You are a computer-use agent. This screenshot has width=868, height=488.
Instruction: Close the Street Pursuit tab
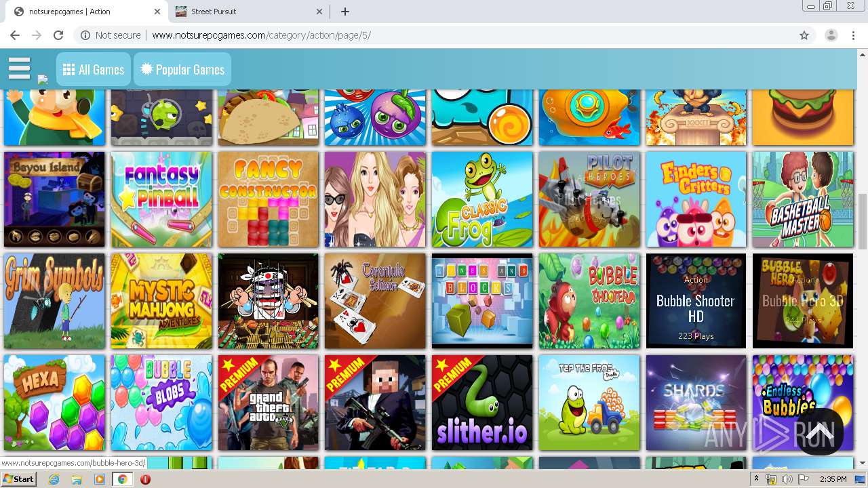[x=320, y=12]
